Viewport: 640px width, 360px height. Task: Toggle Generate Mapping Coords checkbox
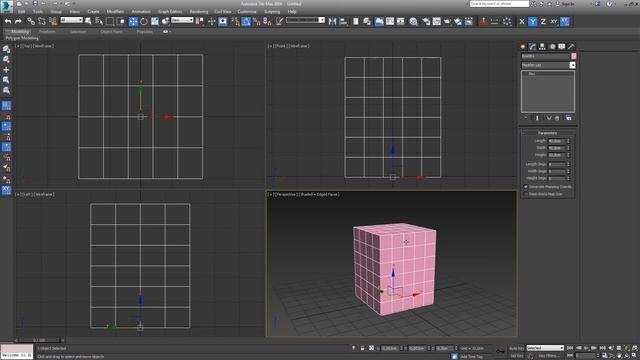[x=526, y=187]
